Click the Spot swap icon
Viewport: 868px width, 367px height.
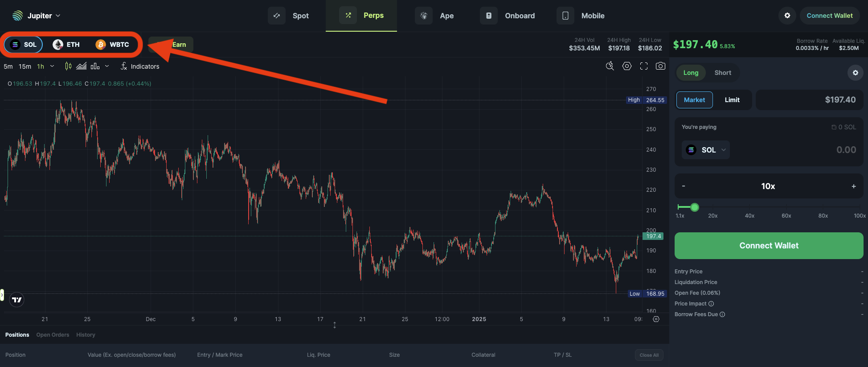[277, 16]
